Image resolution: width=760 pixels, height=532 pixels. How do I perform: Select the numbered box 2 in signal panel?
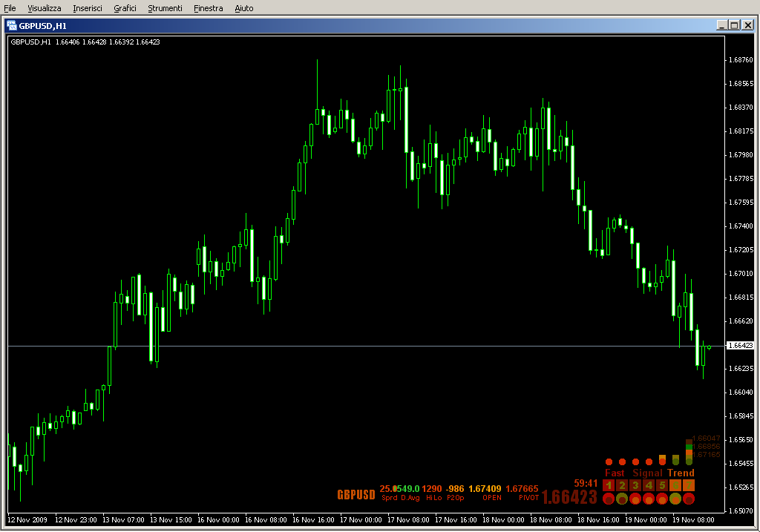[x=623, y=485]
